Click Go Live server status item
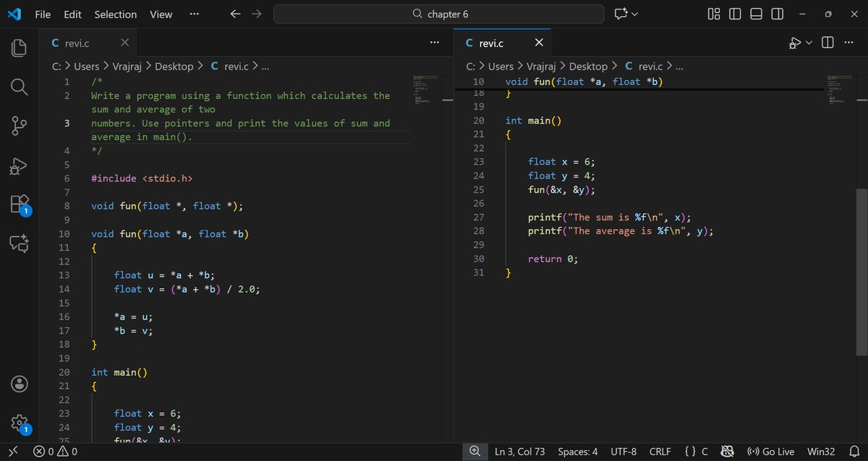 coord(770,452)
